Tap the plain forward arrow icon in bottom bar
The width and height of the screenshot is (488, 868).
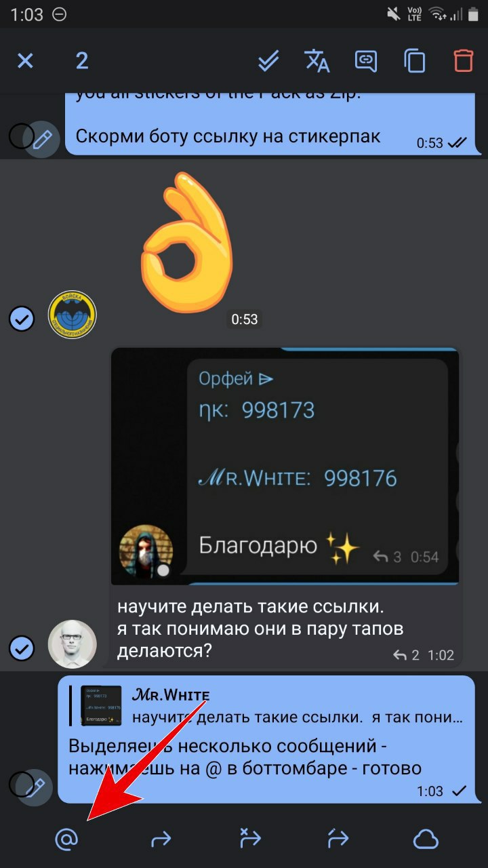click(x=161, y=840)
